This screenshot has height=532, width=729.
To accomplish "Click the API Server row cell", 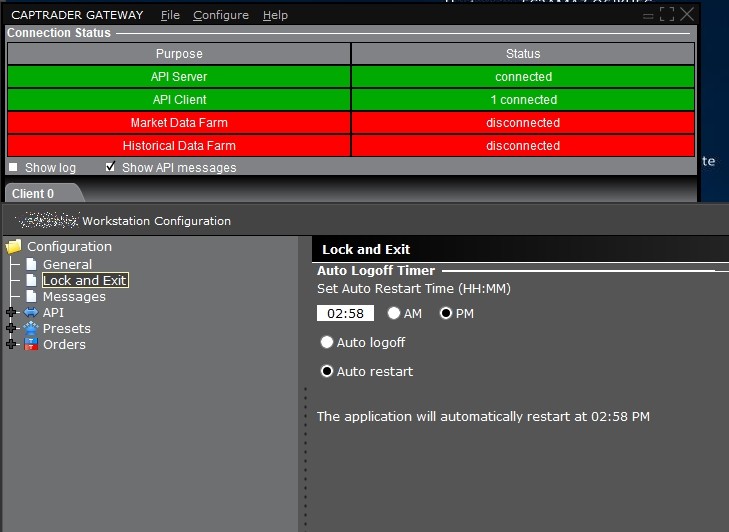I will tap(179, 76).
